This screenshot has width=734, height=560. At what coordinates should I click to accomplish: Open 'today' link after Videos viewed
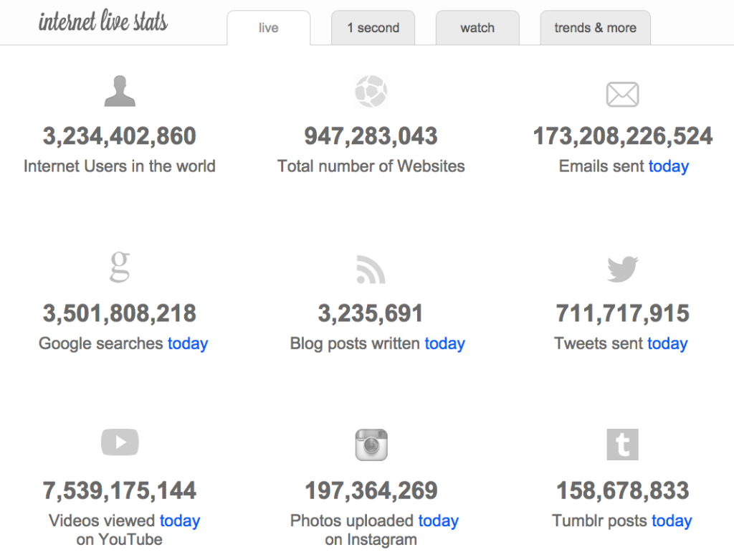coord(180,521)
